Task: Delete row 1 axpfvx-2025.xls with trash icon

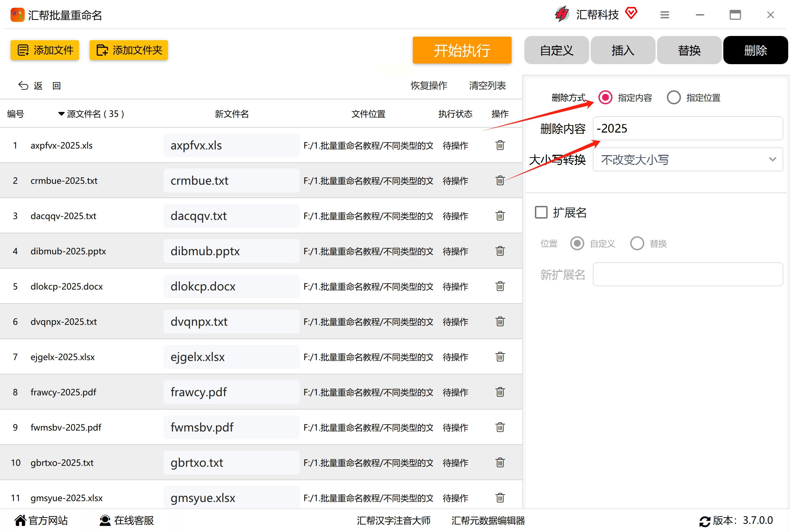Action: click(500, 145)
